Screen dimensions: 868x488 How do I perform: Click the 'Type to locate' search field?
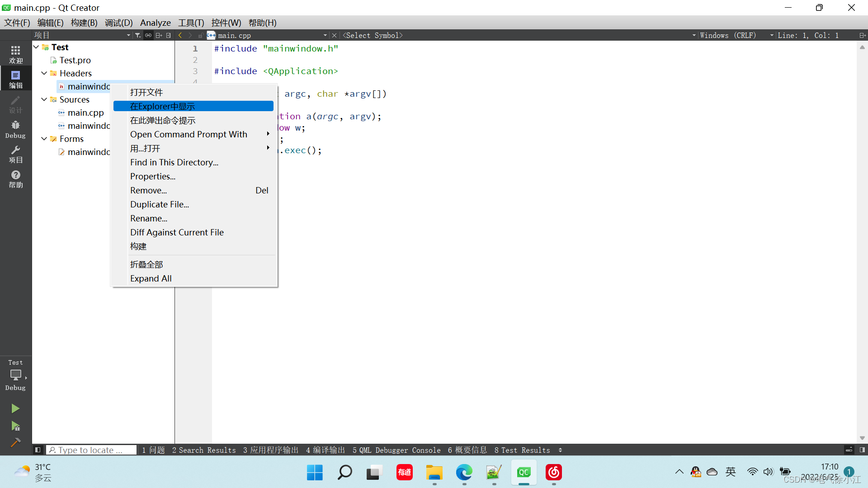point(92,450)
